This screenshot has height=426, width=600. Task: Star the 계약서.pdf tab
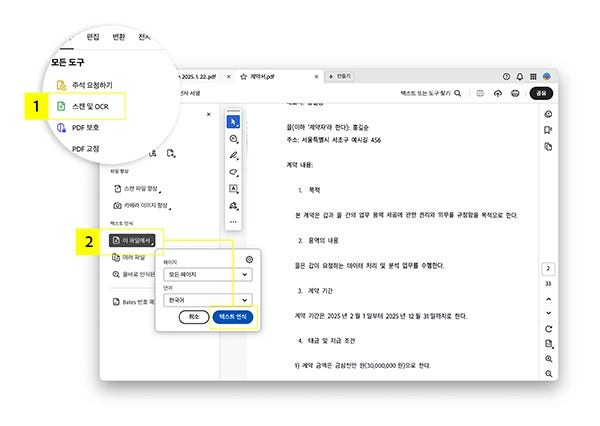pyautogui.click(x=243, y=77)
